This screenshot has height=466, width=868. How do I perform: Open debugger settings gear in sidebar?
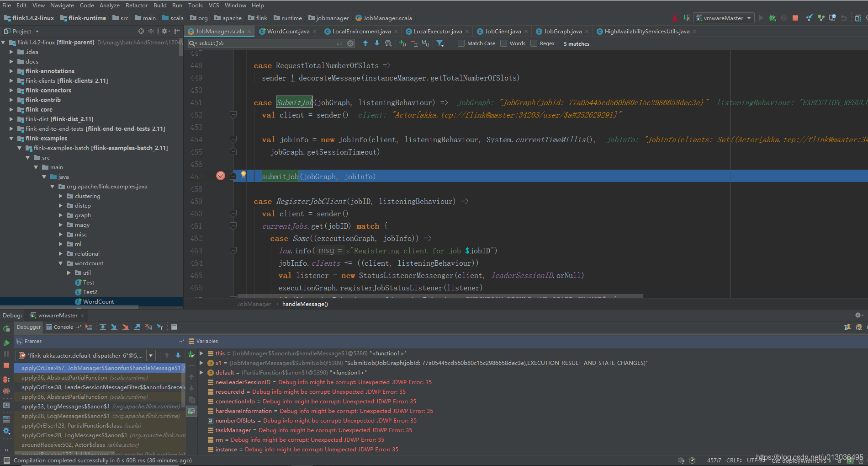click(x=6, y=431)
